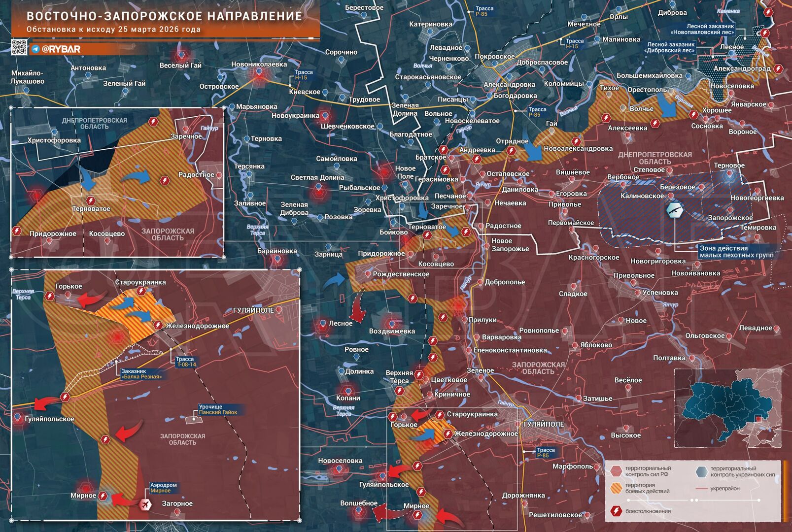792x532 pixels.
Task: Click the QR code in the header
Action: pos(19,47)
